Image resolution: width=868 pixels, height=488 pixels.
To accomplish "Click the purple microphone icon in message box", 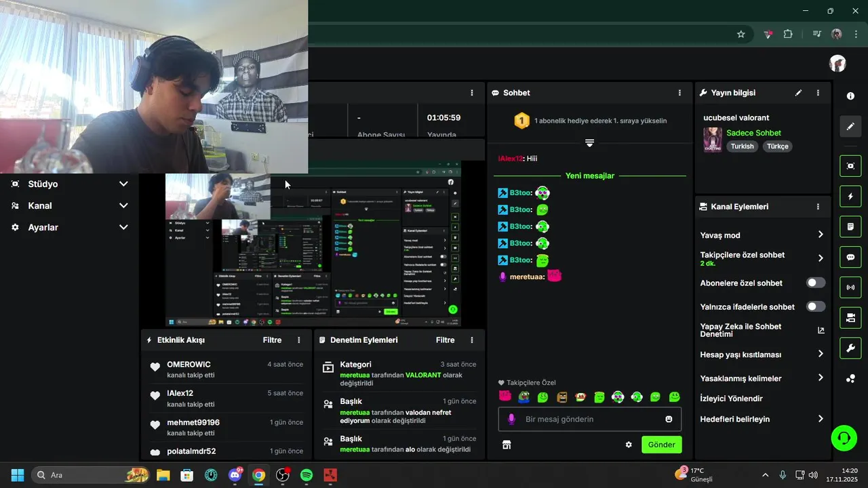I will pyautogui.click(x=511, y=419).
